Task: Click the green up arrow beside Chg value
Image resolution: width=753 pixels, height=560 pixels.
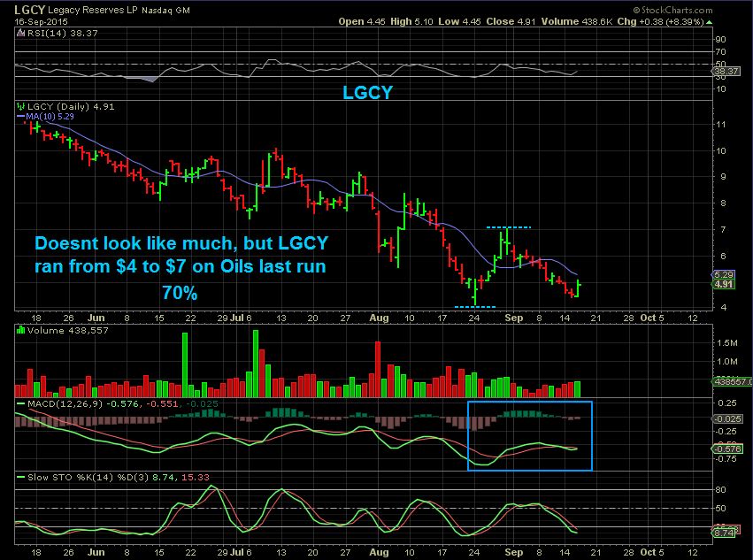Action: pyautogui.click(x=710, y=22)
